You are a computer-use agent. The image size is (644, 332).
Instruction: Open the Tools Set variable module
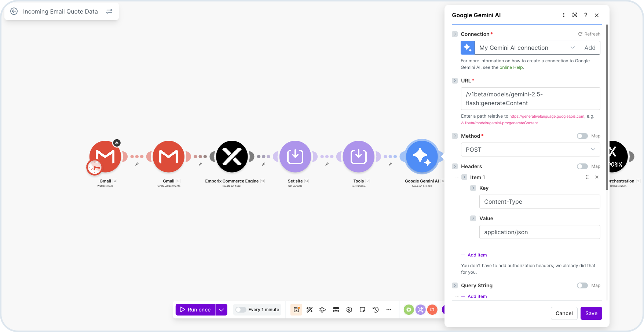359,156
